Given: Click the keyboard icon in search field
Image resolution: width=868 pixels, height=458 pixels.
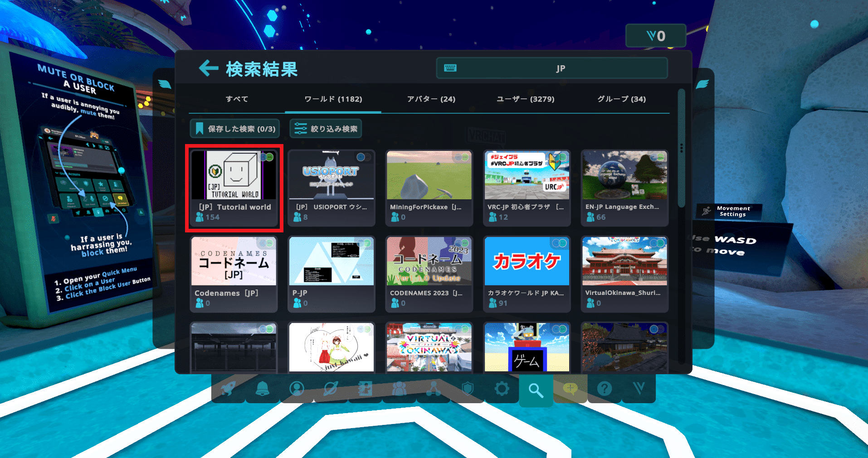Looking at the screenshot, I should pyautogui.click(x=450, y=68).
